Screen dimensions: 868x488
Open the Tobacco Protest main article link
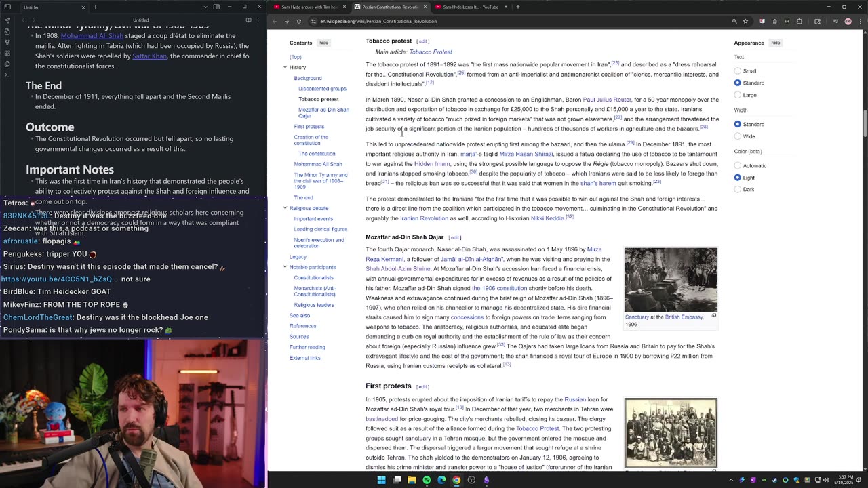coord(430,52)
